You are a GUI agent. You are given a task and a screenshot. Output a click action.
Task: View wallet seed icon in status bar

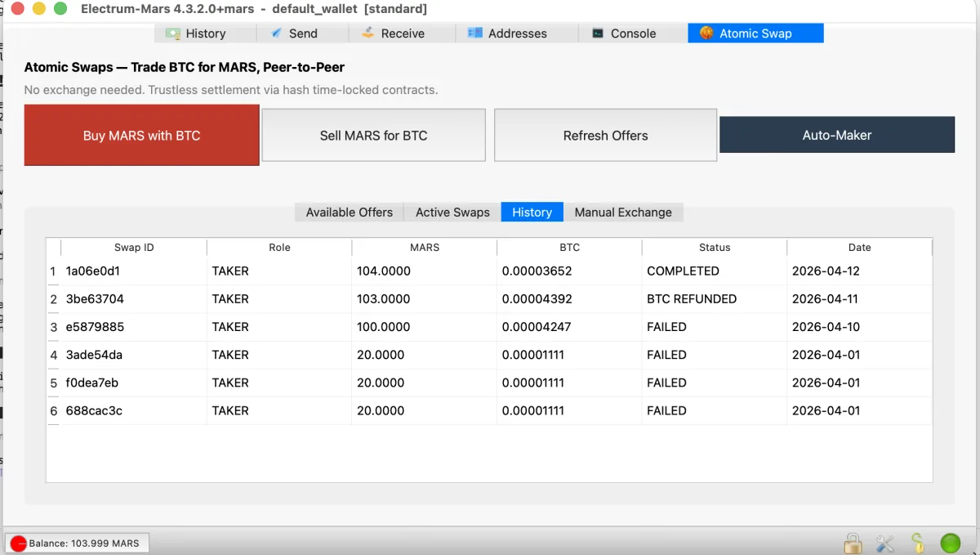(917, 543)
